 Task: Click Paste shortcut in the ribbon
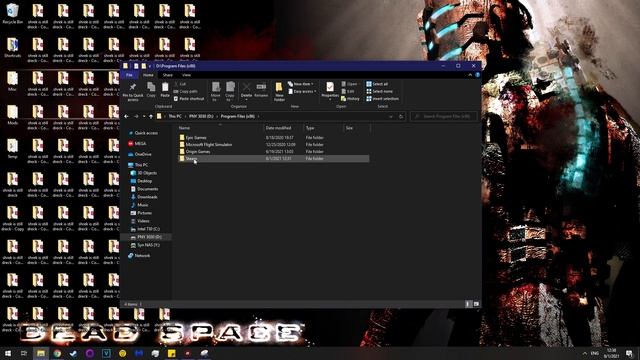click(x=189, y=99)
